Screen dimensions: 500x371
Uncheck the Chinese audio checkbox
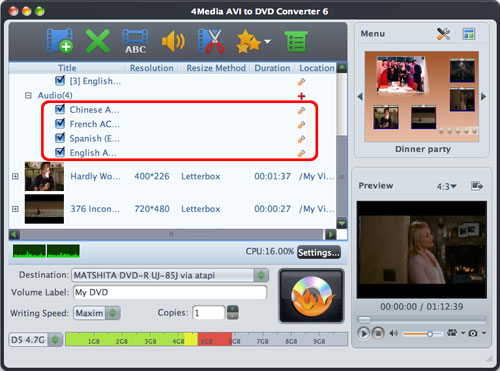click(60, 109)
